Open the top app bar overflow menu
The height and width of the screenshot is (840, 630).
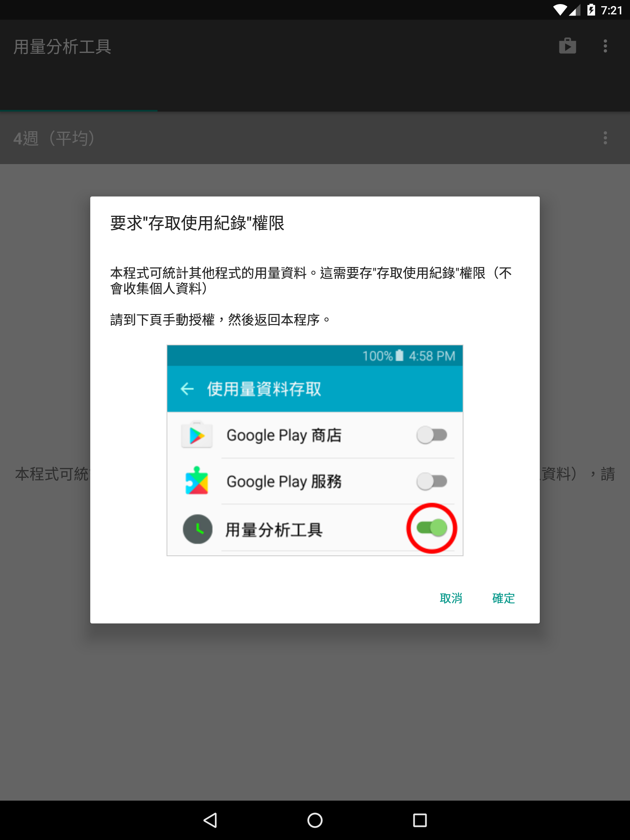tap(605, 46)
